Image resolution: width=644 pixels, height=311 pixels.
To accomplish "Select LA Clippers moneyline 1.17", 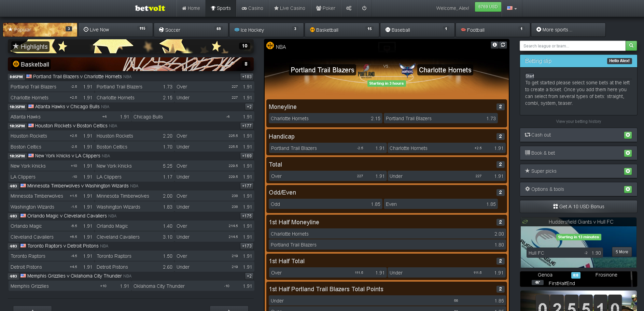I will coord(135,177).
